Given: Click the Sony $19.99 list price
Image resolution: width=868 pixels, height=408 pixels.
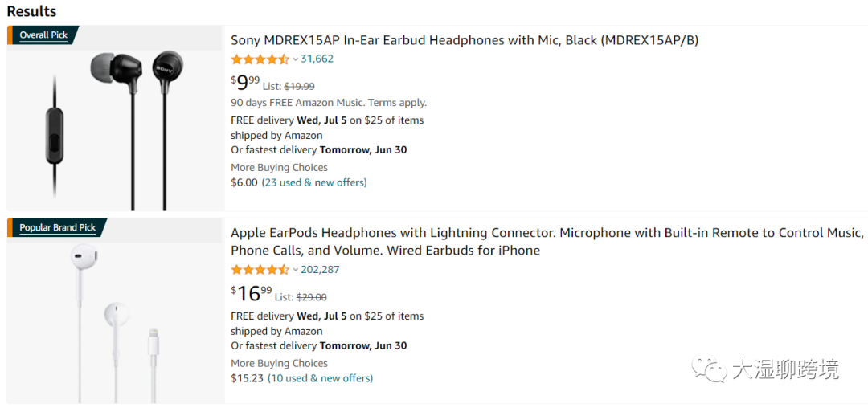Looking at the screenshot, I should click(x=299, y=87).
